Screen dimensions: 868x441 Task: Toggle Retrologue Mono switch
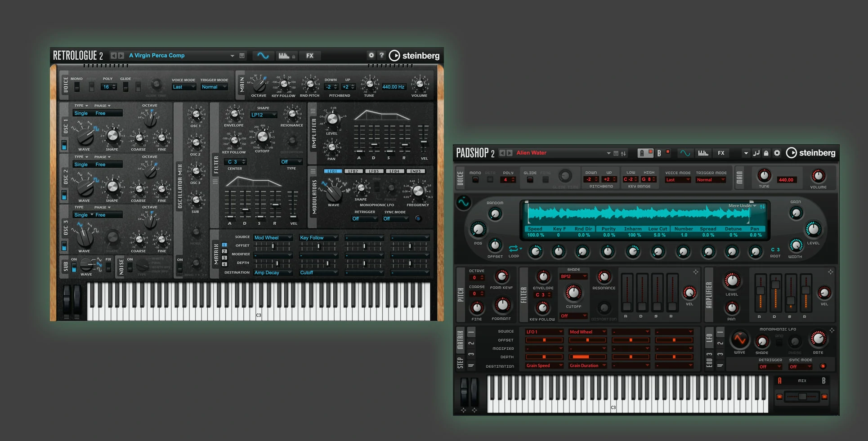[x=77, y=87]
